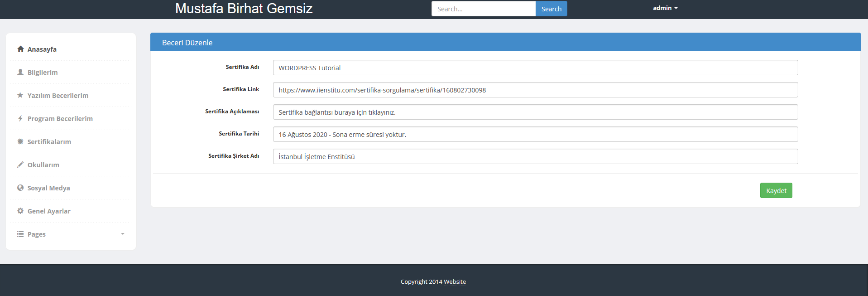
Task: Open Sosyal Medya sidebar item
Action: 49,188
